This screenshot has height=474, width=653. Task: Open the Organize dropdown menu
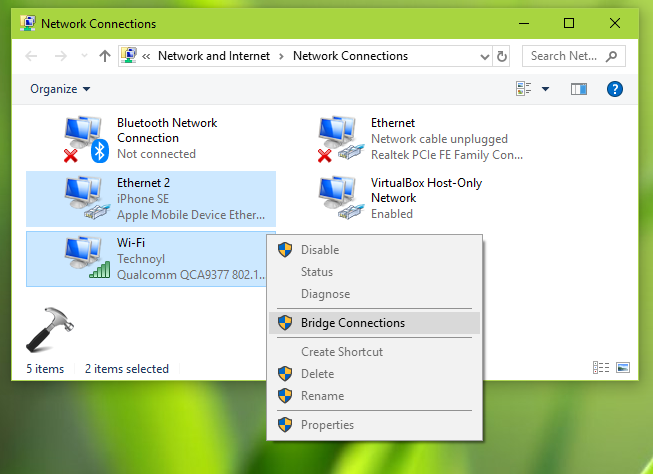pyautogui.click(x=60, y=89)
